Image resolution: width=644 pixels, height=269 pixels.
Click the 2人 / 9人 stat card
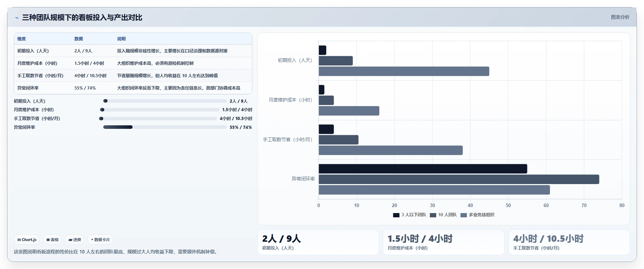point(318,242)
